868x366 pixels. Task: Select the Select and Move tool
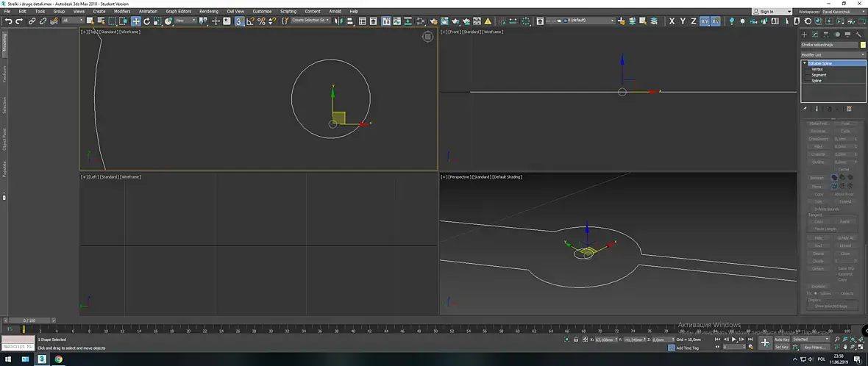[136, 21]
